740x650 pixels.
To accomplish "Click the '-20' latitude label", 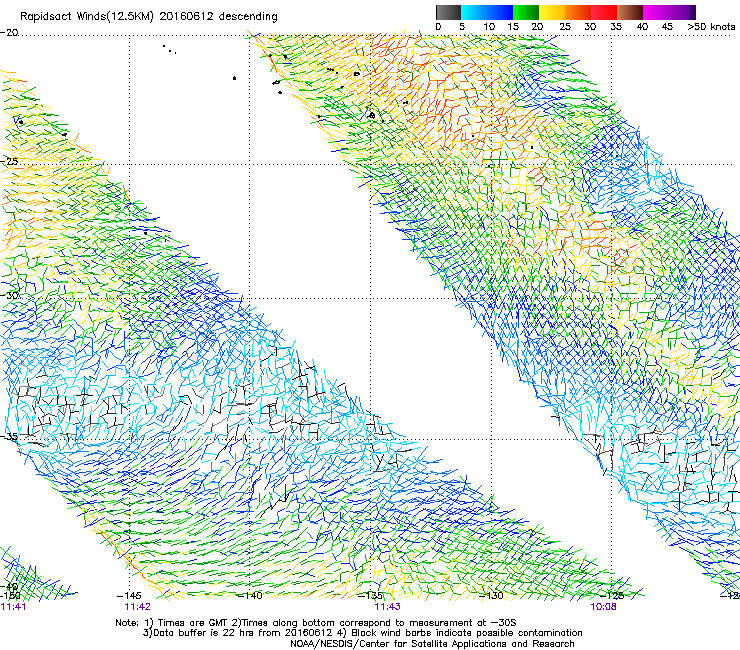I will [x=9, y=33].
